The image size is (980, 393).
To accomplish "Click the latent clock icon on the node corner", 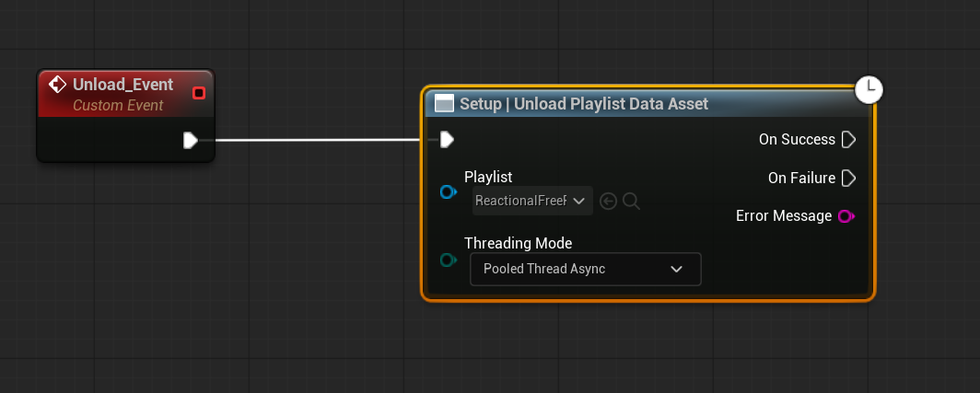I will pos(869,89).
